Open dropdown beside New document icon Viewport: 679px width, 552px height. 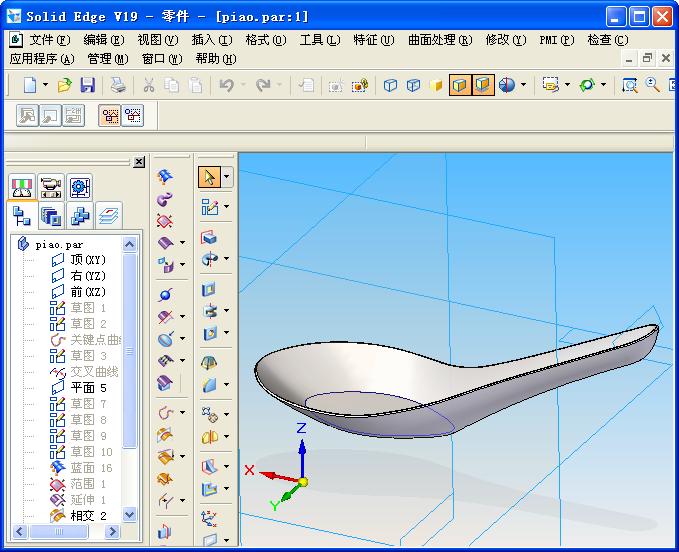pos(45,84)
